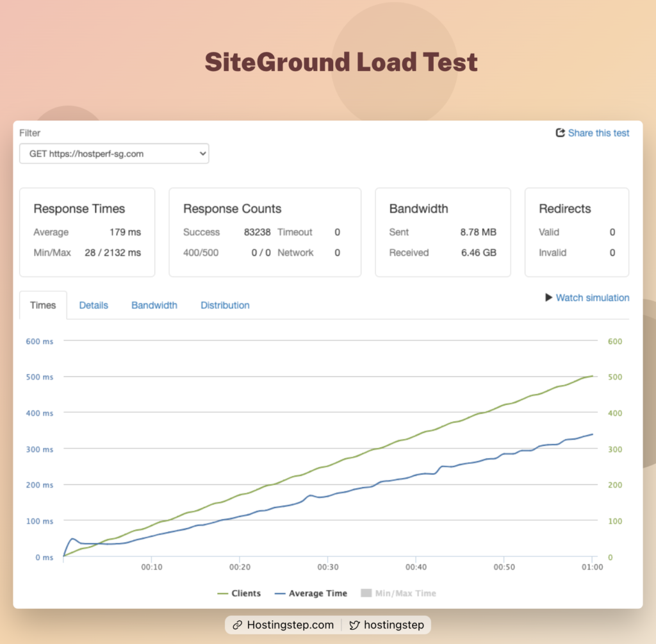The height and width of the screenshot is (644, 656).
Task: Click the Watch simulation link
Action: coord(593,297)
